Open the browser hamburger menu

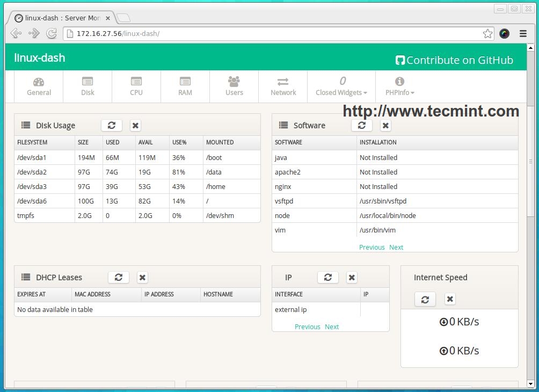(523, 33)
